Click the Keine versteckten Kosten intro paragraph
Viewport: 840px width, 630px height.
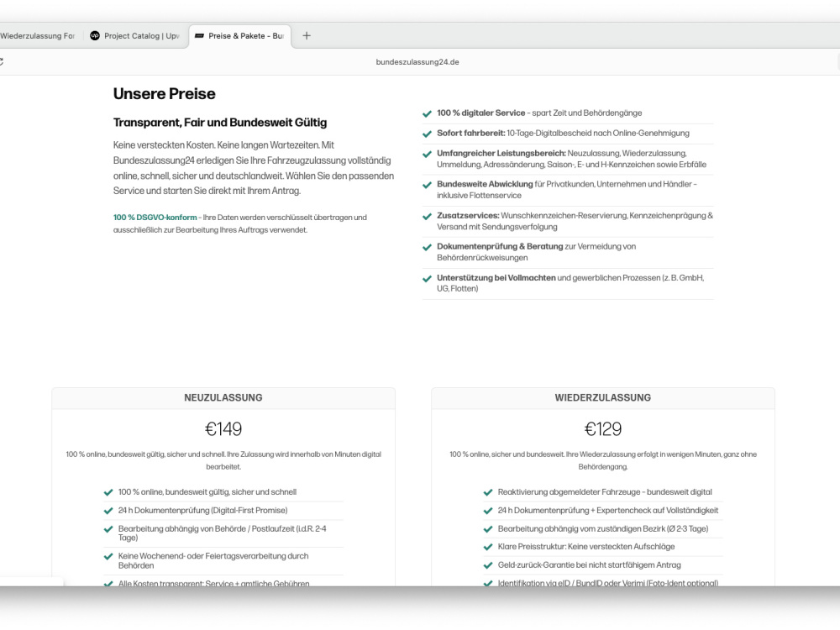tap(254, 168)
